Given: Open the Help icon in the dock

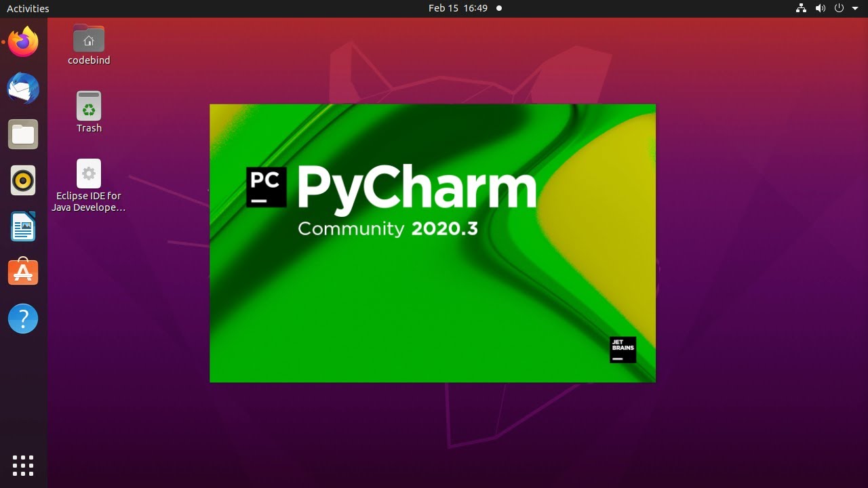Looking at the screenshot, I should tap(23, 319).
